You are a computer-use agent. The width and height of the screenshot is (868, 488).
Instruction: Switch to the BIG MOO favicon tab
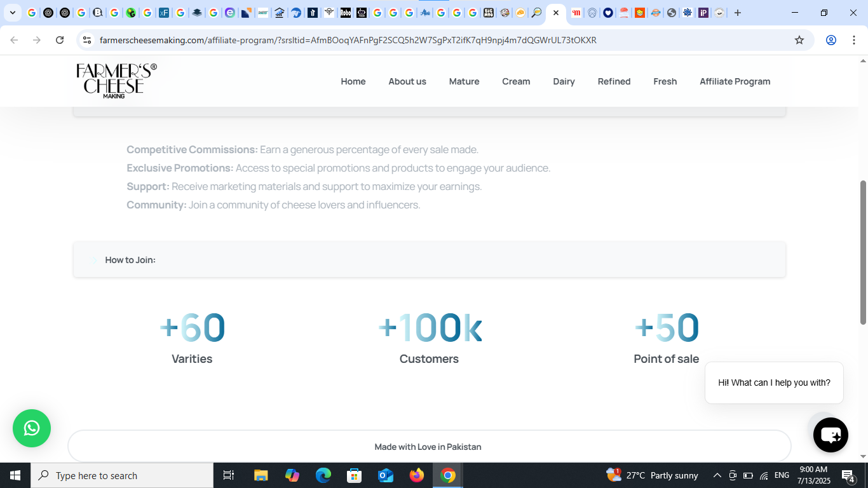tap(488, 13)
